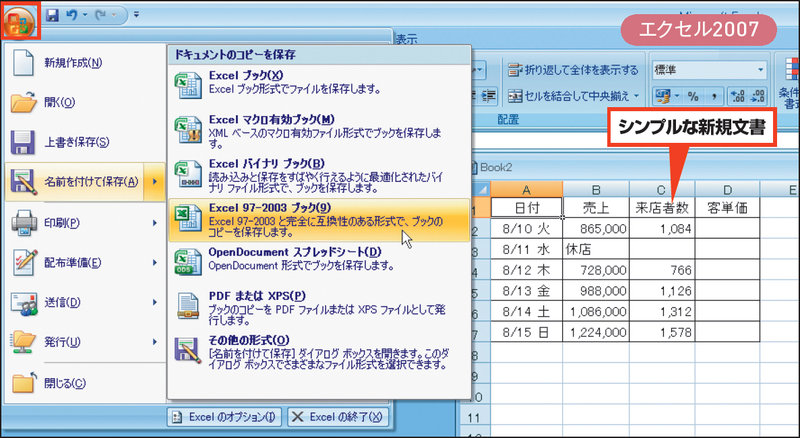This screenshot has height=438, width=800.
Task: Expand the 発行(U) submenu arrow
Action: point(155,342)
